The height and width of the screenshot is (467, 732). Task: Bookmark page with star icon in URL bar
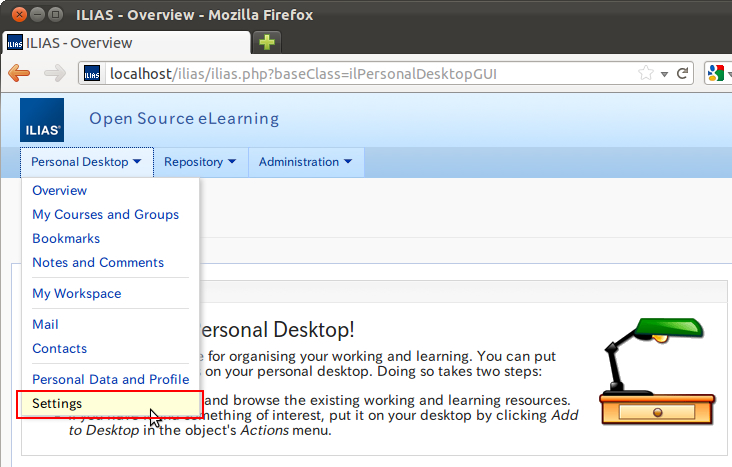pyautogui.click(x=647, y=73)
